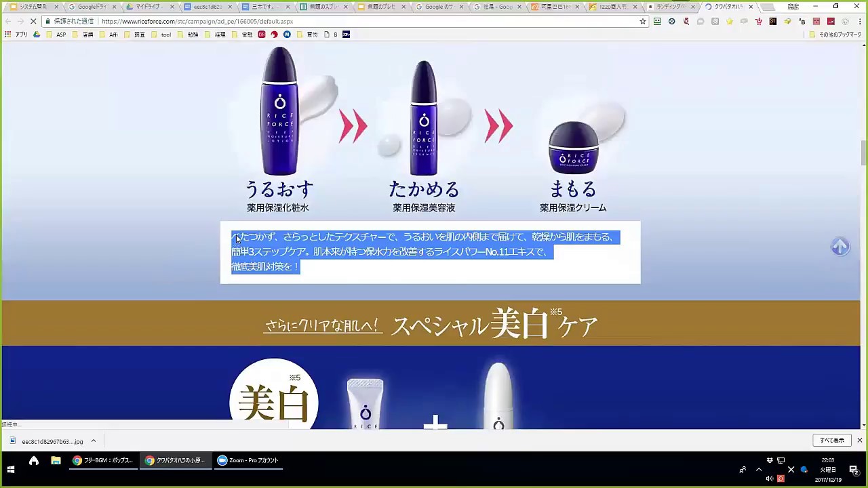Screen dimensions: 868x488
Task: Open the 常駐 bookmark folder
Action: pyautogui.click(x=243, y=35)
